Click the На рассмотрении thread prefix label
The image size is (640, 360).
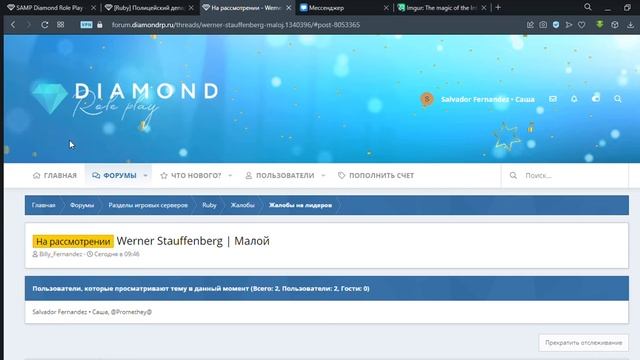click(x=73, y=241)
